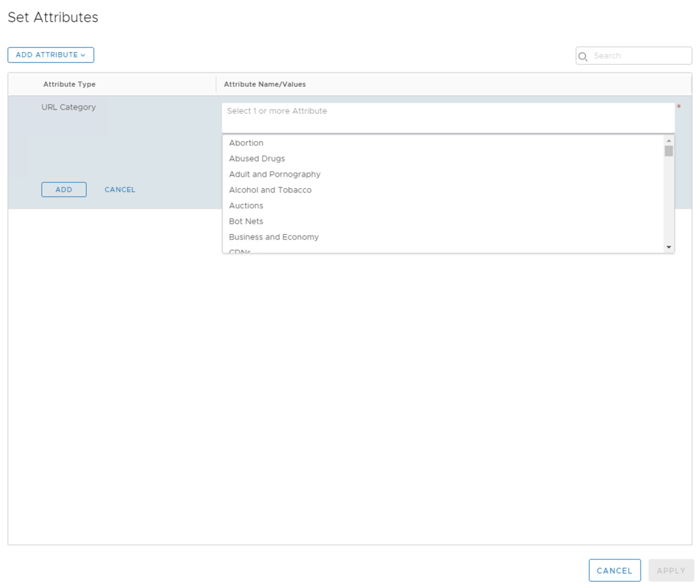Select Business and Economy category

(x=274, y=238)
